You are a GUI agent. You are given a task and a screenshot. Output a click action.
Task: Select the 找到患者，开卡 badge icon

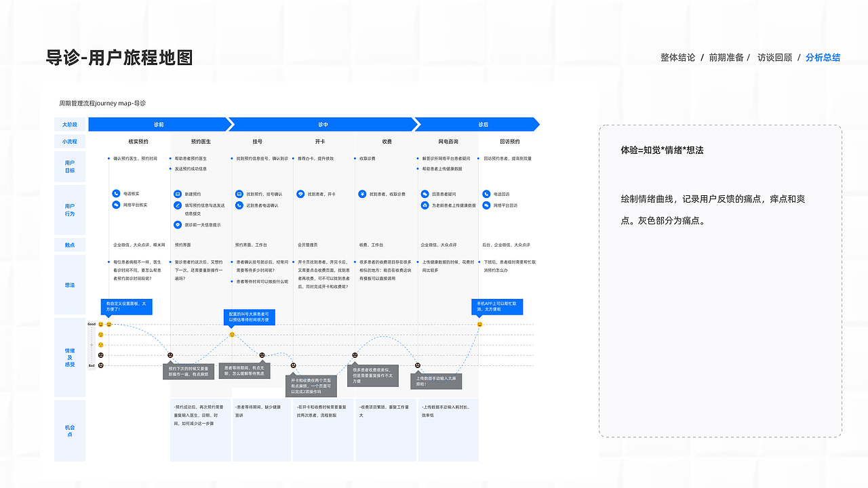point(300,193)
